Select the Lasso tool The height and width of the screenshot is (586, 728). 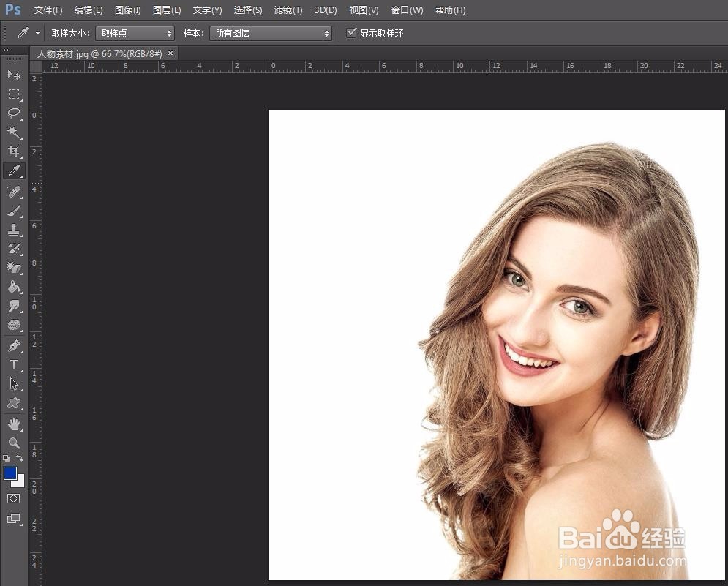(13, 113)
